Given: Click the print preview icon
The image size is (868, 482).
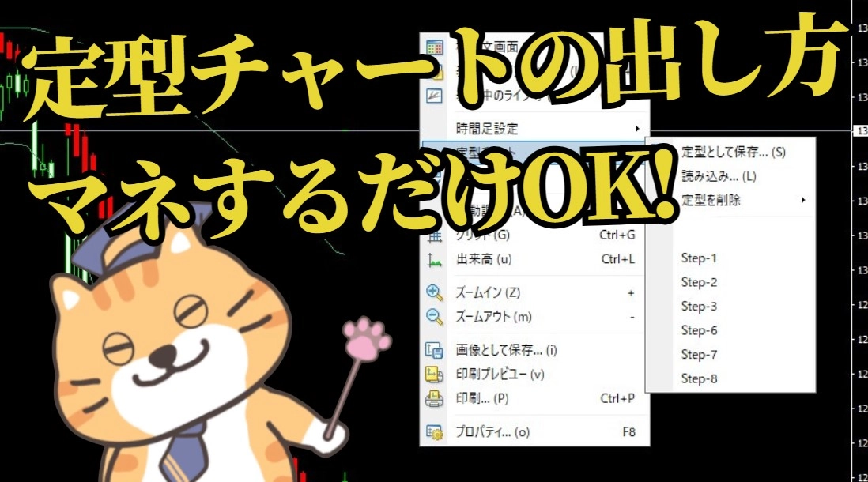Looking at the screenshot, I should tap(434, 375).
